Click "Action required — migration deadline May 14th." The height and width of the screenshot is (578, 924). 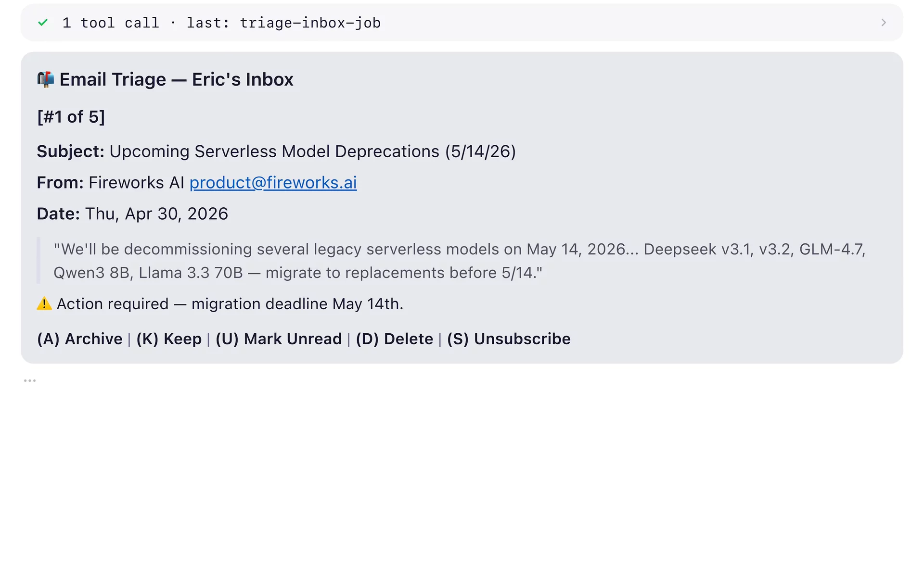[x=230, y=304]
